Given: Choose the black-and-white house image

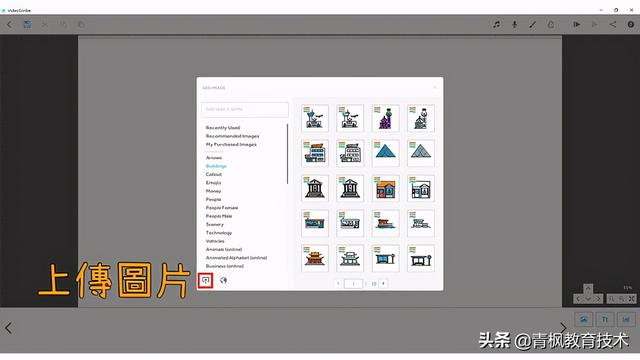Looking at the screenshot, I should click(421, 189).
